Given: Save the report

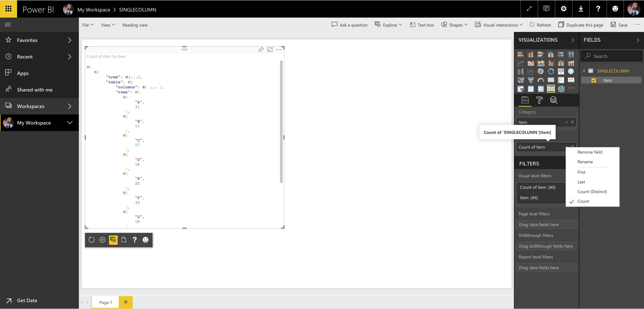Looking at the screenshot, I should [619, 25].
